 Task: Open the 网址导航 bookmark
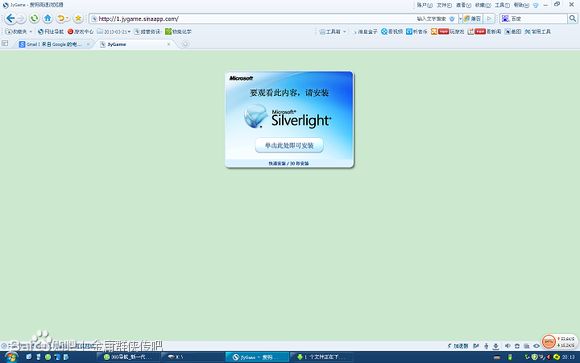coord(51,32)
